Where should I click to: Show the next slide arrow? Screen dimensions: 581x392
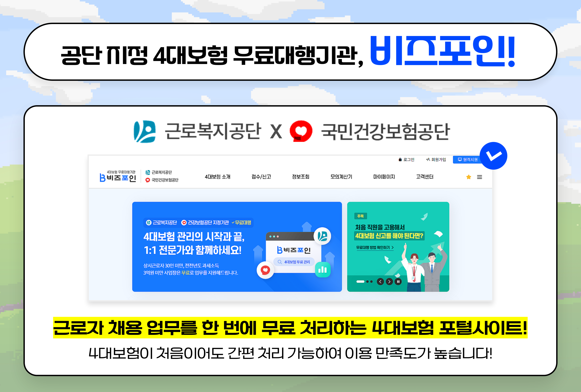(389, 282)
